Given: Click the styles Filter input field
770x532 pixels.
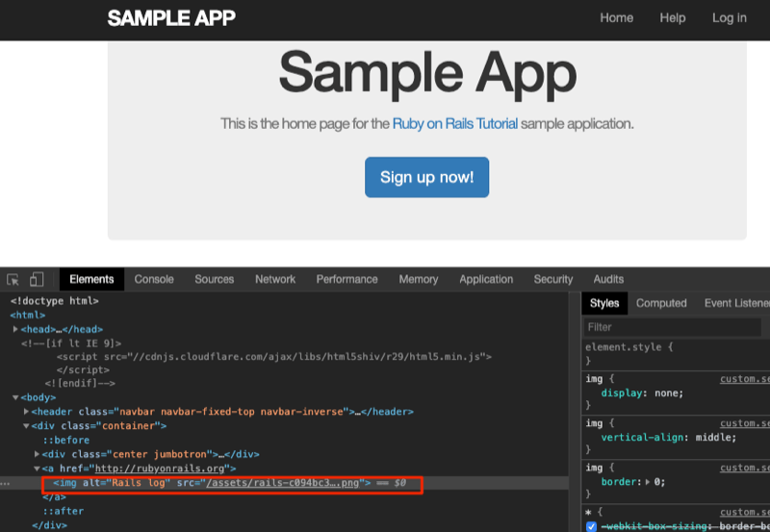Looking at the screenshot, I should [x=672, y=327].
